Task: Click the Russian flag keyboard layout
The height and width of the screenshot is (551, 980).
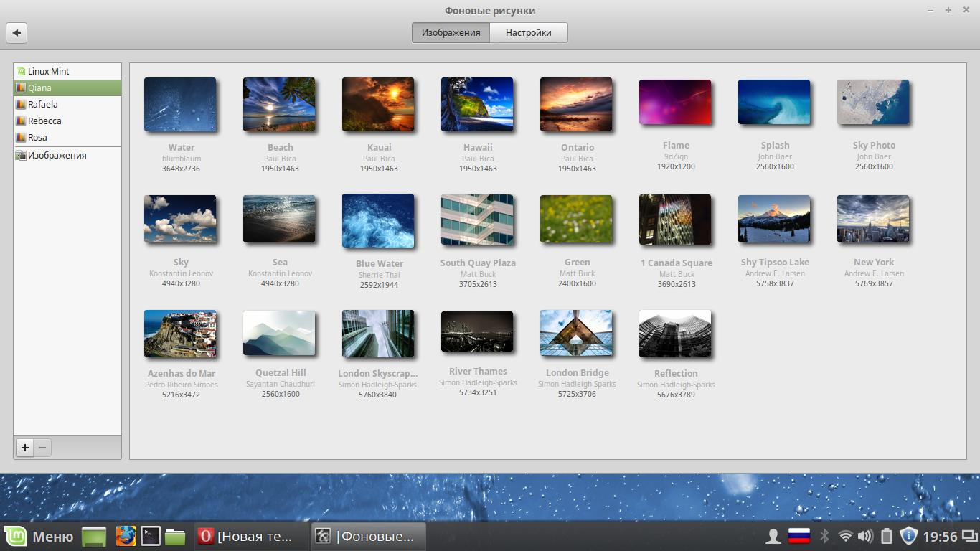Action: pyautogui.click(x=798, y=536)
